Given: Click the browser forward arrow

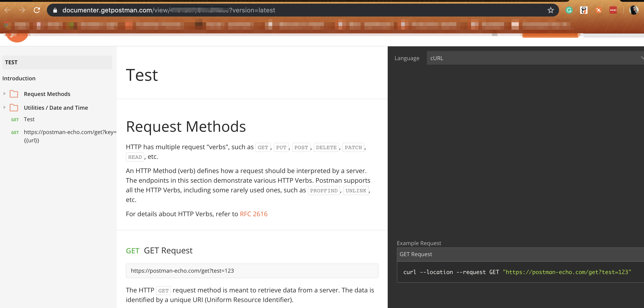Looking at the screenshot, I should pyautogui.click(x=22, y=10).
